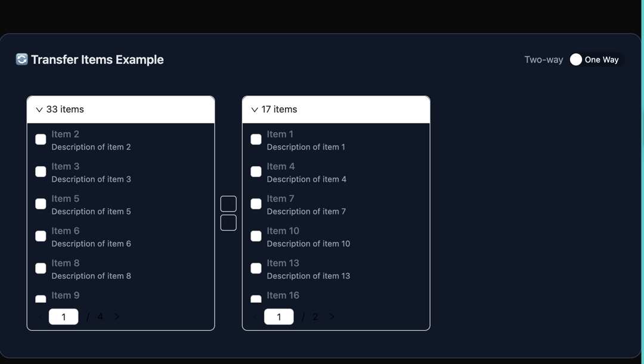Tick the checkbox for Item 6
The image size is (644, 364).
coord(41,236)
